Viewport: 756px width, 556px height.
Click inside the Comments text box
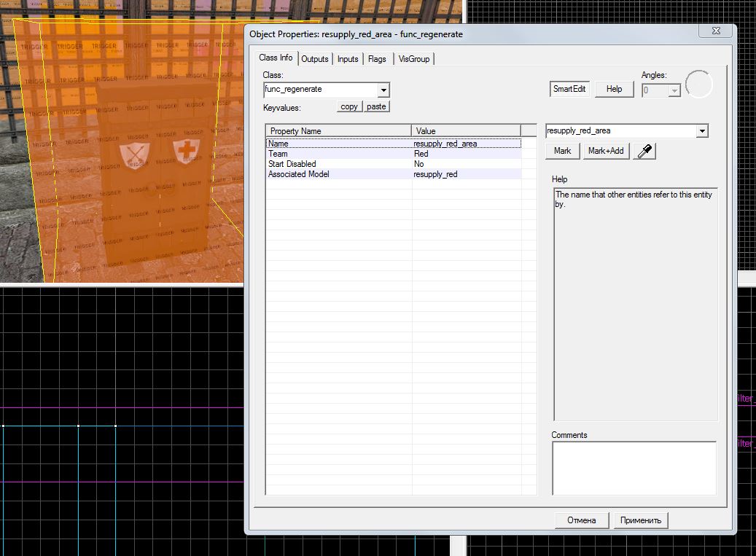click(x=634, y=469)
